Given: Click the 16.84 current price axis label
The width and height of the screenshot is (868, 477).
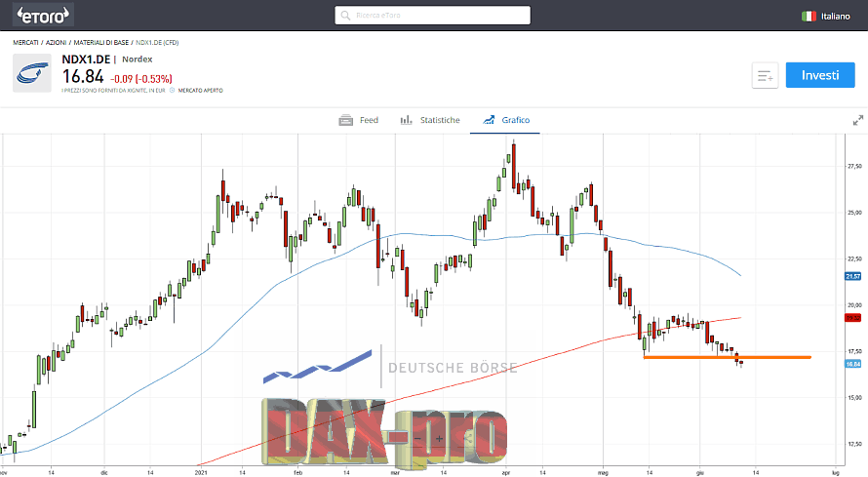Looking at the screenshot, I should tap(853, 364).
